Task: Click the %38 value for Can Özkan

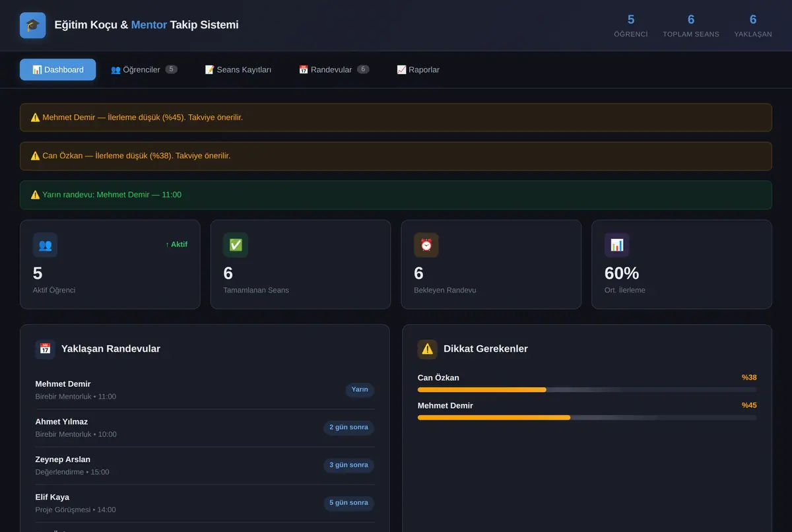Action: pos(749,378)
